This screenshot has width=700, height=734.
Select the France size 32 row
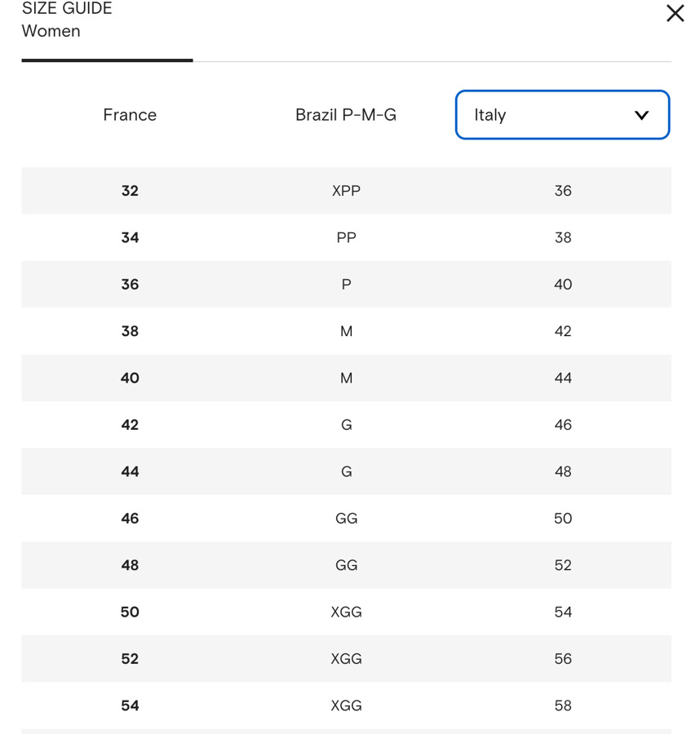tap(130, 191)
